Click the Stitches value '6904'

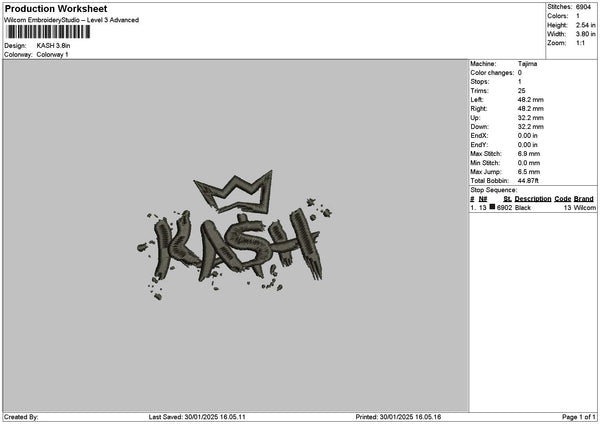[583, 7]
